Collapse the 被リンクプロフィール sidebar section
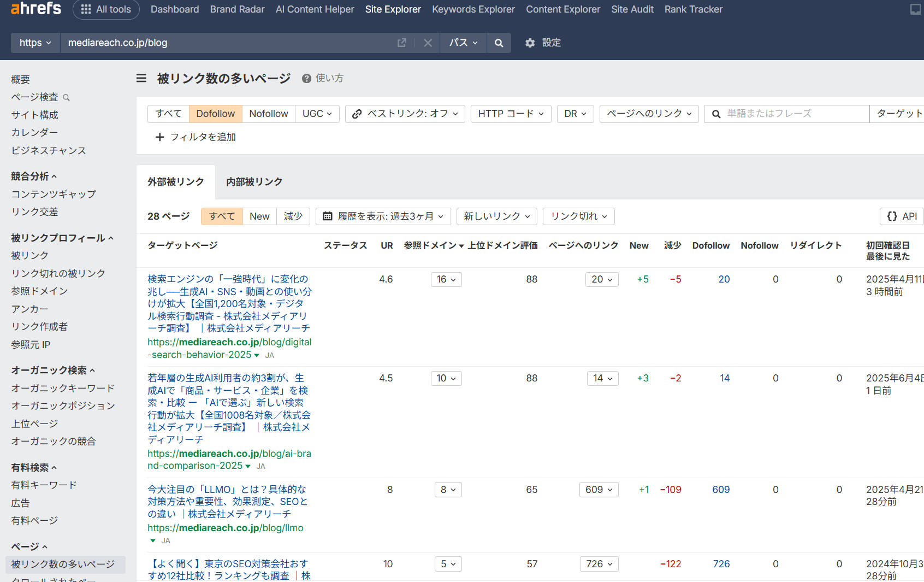Viewport: 924px width, 582px height. click(62, 238)
